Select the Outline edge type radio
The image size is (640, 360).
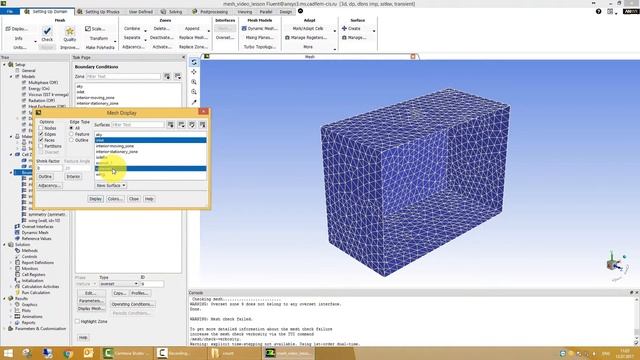[71, 140]
